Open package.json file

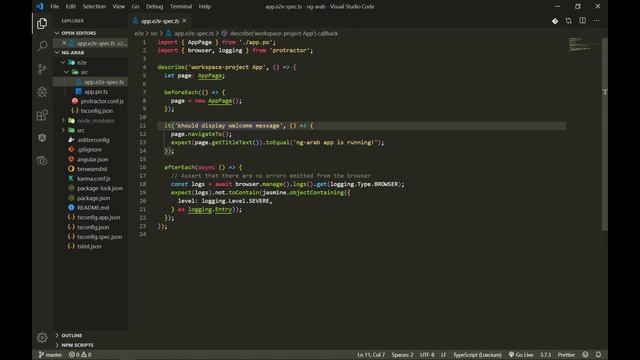tap(93, 198)
